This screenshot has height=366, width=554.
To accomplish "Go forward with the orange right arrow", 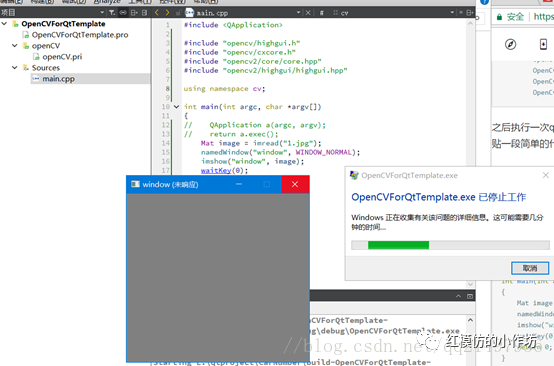I will [167, 13].
